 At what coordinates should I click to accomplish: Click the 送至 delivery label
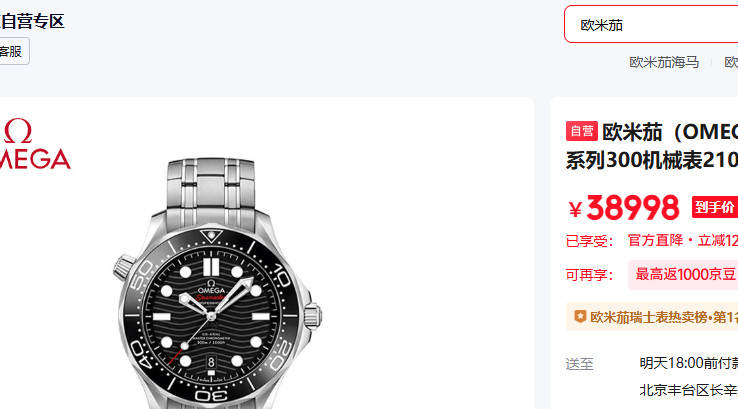(580, 364)
